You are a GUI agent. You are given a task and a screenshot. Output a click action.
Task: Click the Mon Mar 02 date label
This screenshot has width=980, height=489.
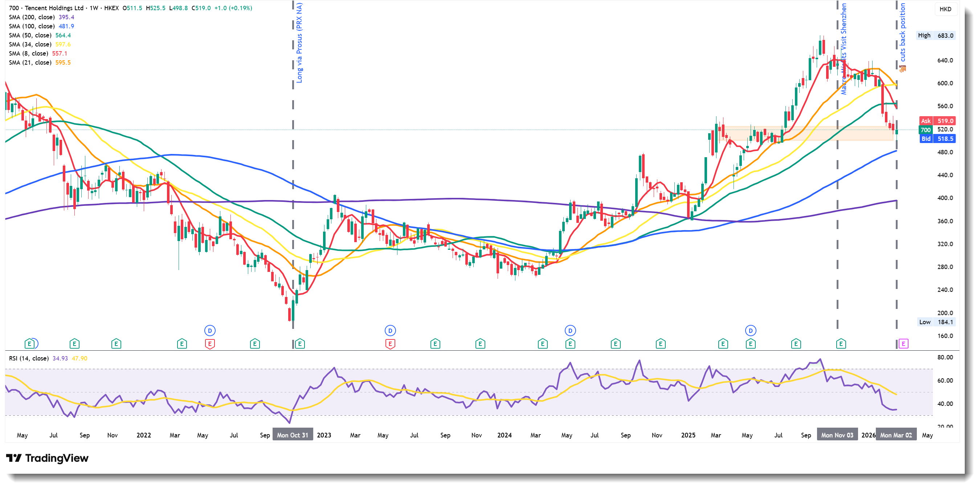coord(896,435)
